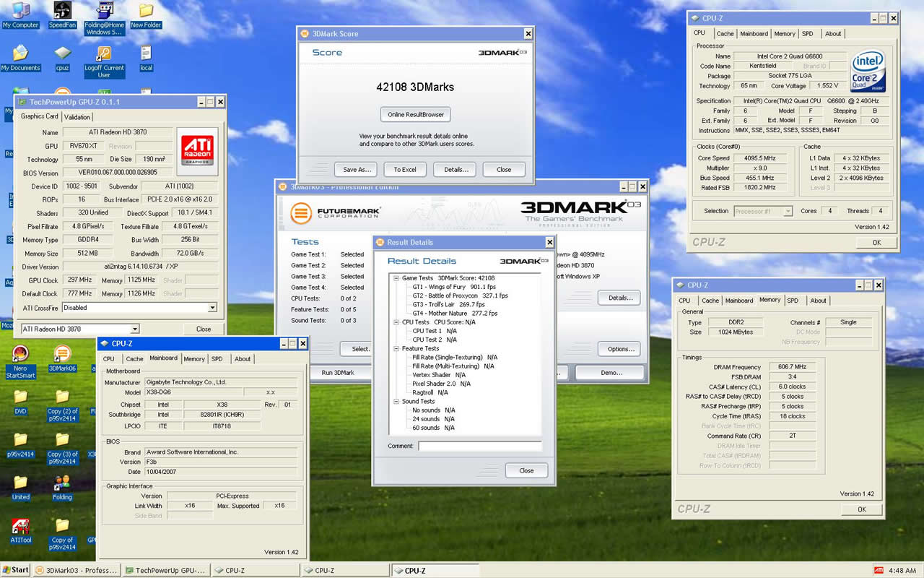Open the Folding@Home Windows shortcut icon

tap(105, 18)
